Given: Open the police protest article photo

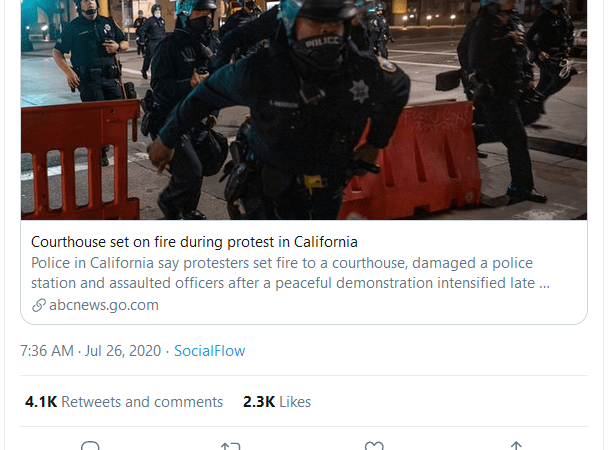Looking at the screenshot, I should [x=304, y=110].
